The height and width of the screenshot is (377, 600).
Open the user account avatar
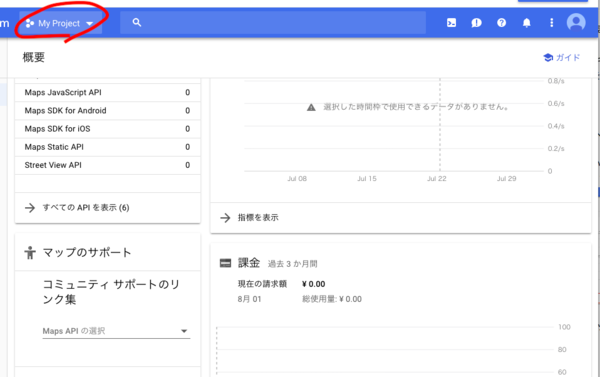tap(576, 22)
